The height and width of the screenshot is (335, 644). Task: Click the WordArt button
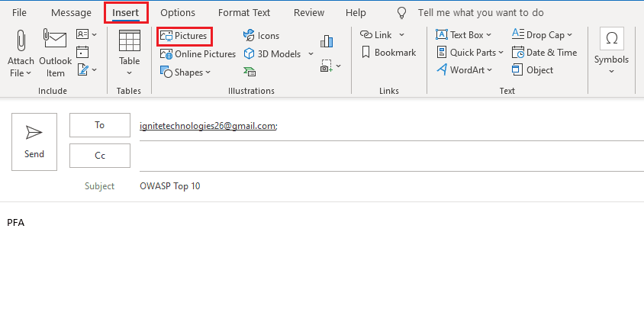tap(460, 70)
